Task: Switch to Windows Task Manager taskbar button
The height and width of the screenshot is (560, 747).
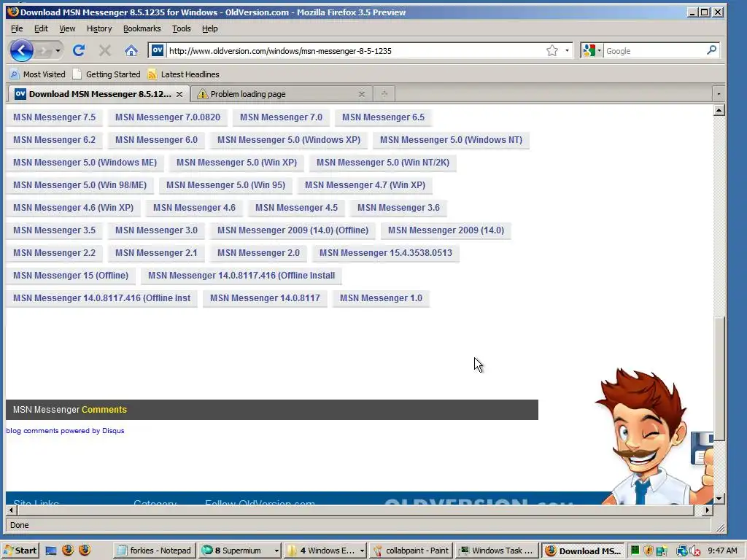Action: 496,551
